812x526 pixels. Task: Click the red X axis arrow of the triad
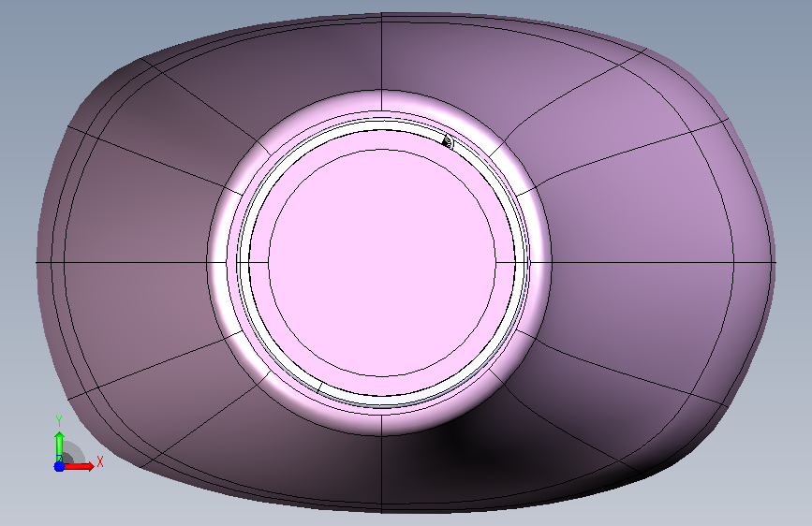(79, 466)
